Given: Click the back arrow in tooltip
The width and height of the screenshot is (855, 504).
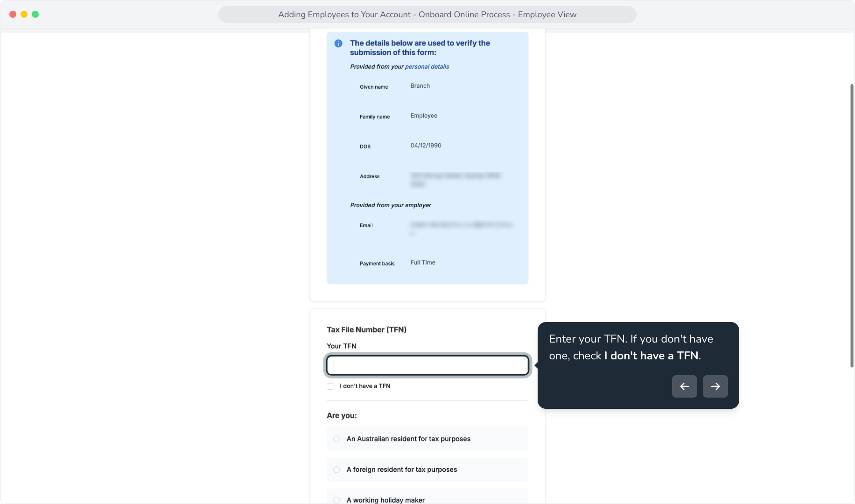Looking at the screenshot, I should (x=684, y=386).
